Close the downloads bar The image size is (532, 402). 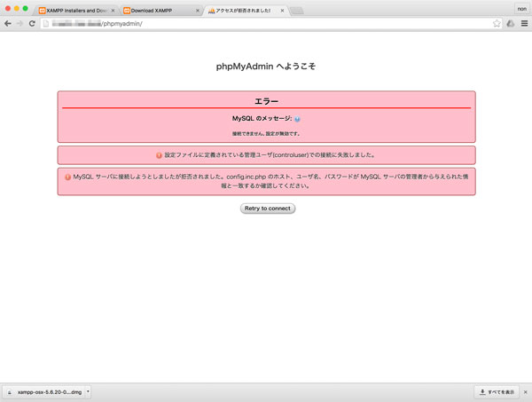(525, 392)
